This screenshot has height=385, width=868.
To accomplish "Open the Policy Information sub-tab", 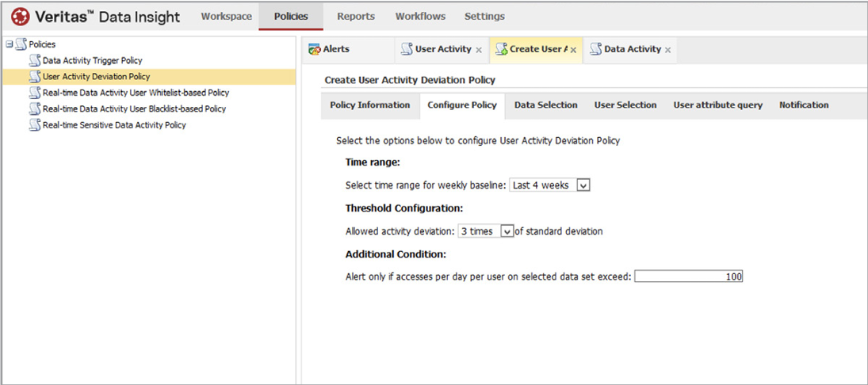I will click(x=369, y=105).
